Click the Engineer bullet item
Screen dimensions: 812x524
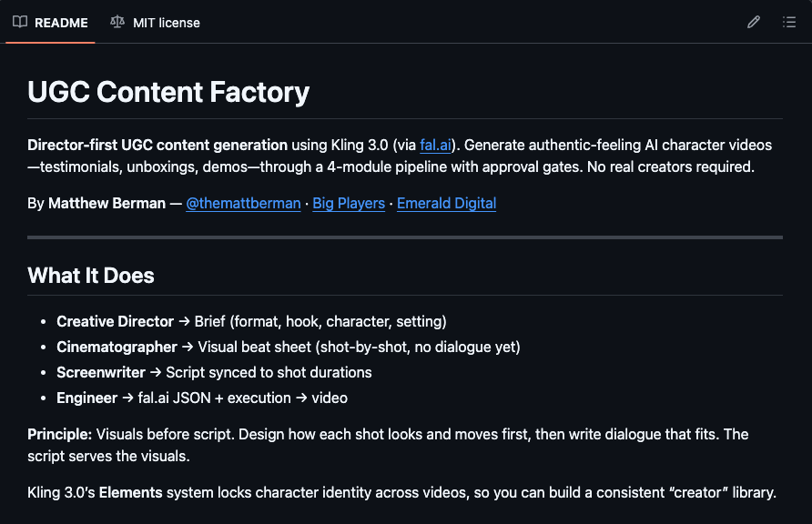[x=87, y=398]
